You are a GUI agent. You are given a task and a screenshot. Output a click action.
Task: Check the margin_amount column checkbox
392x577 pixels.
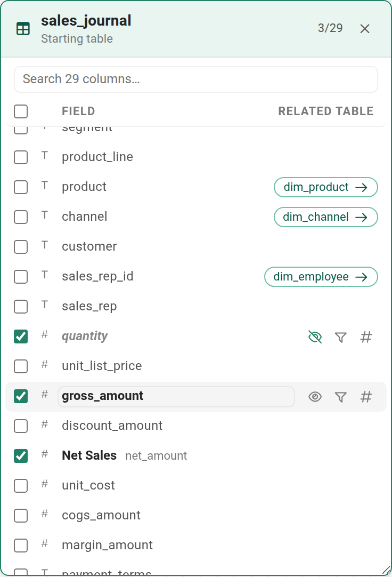[x=21, y=546]
